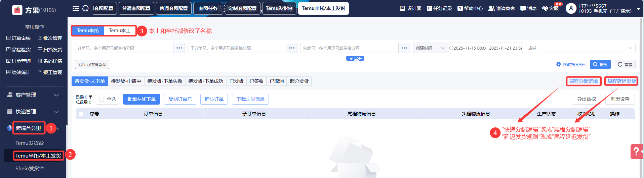
Task: Click the 批量在线下单 button
Action: [x=142, y=99]
